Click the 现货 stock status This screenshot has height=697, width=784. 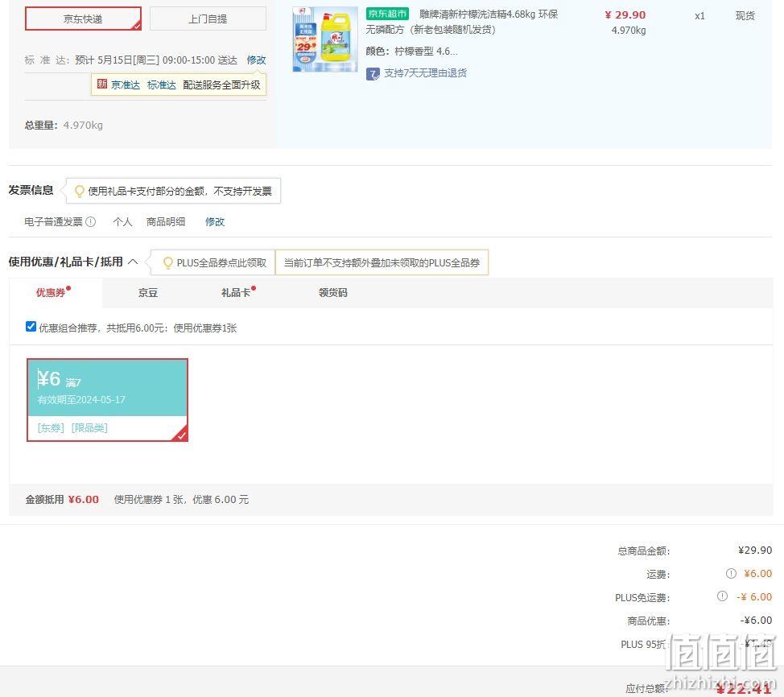coord(745,16)
